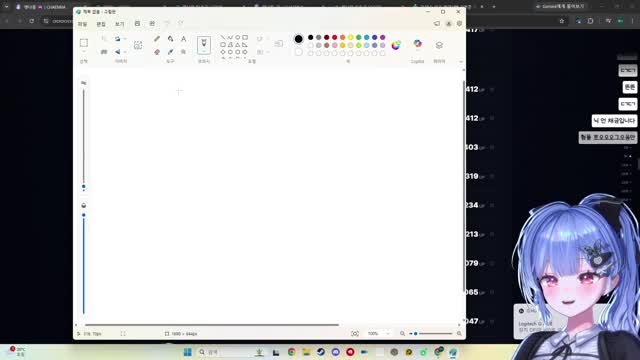Image resolution: width=640 pixels, height=360 pixels.
Task: Choose the green color swatch
Action: tap(359, 38)
